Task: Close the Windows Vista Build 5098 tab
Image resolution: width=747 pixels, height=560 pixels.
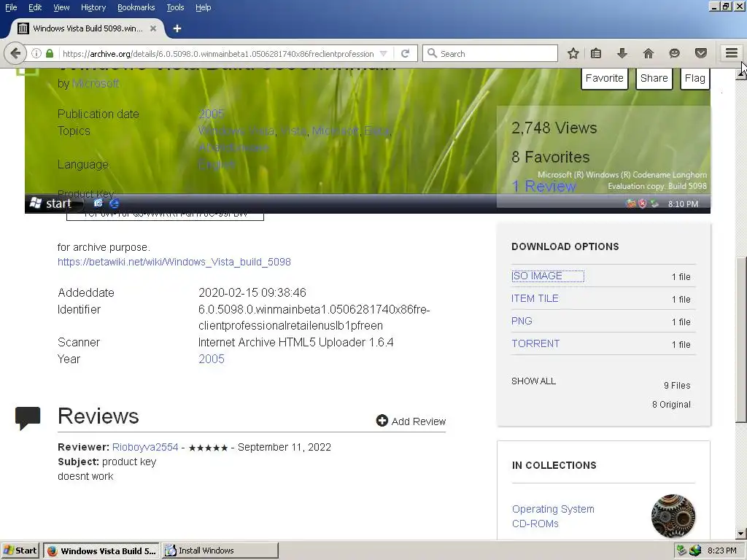Action: (153, 28)
